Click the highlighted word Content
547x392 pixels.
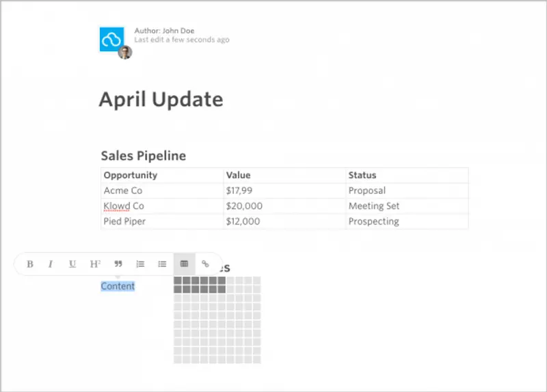[118, 286]
